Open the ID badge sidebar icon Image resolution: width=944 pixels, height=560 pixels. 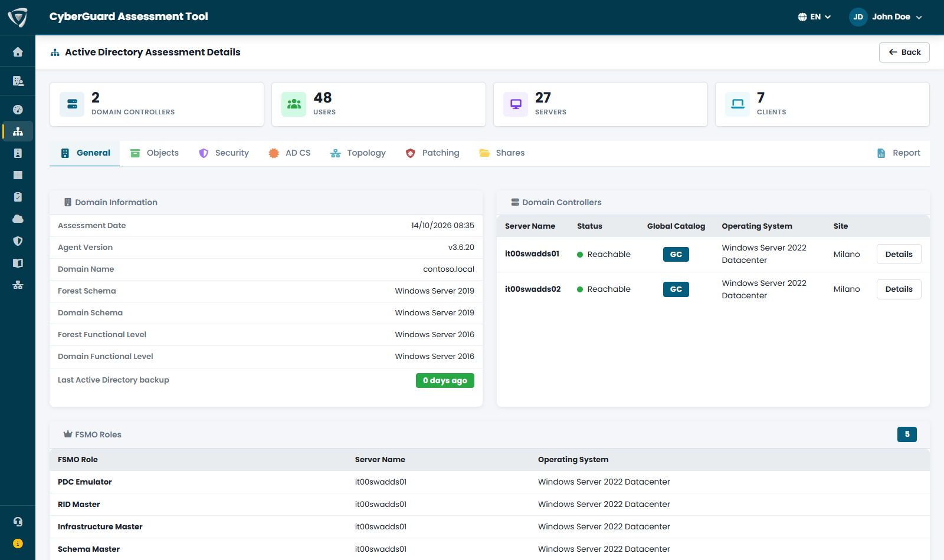(x=18, y=153)
